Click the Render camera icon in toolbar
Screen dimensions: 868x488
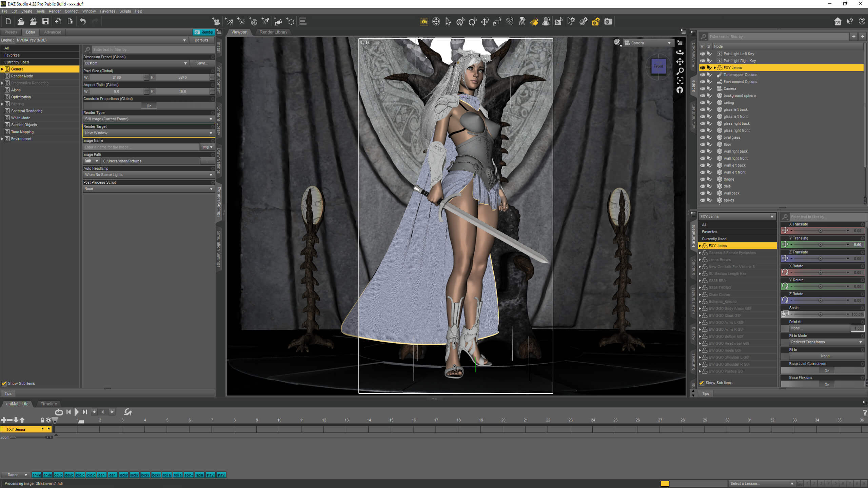pos(608,22)
